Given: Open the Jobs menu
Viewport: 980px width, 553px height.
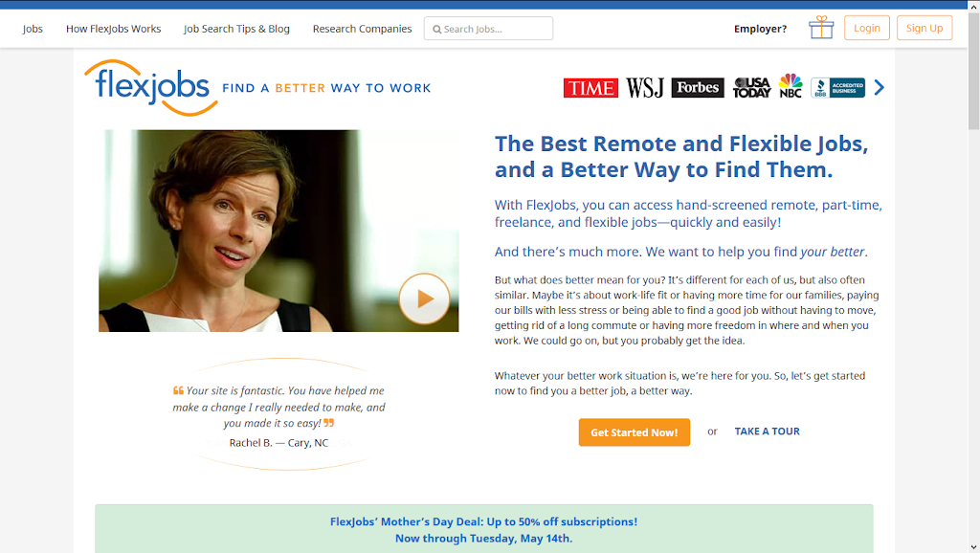Looking at the screenshot, I should (x=33, y=29).
